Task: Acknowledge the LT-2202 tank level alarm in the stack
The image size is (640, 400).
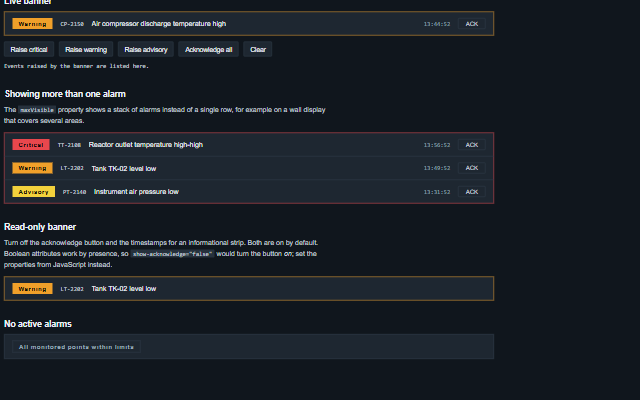Action: pos(471,168)
